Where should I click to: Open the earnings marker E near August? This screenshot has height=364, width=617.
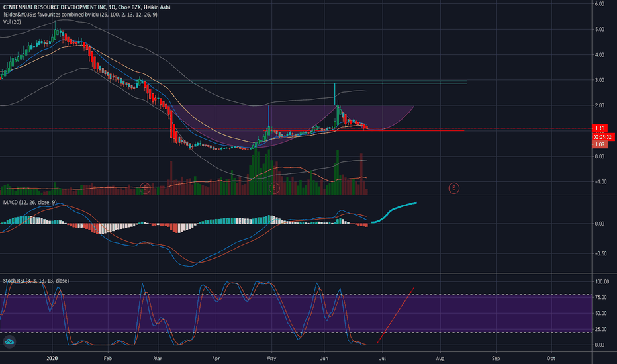pyautogui.click(x=453, y=188)
